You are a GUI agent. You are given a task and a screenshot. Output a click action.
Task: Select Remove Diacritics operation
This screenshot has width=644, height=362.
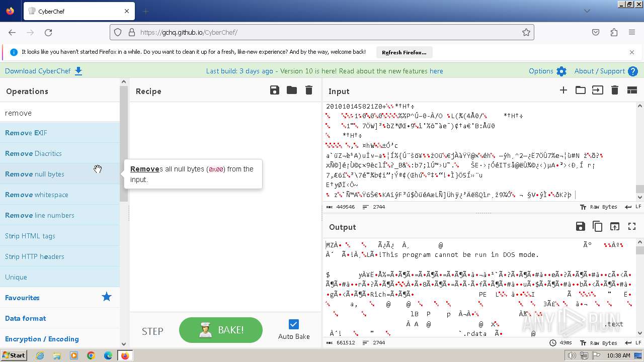click(60, 153)
